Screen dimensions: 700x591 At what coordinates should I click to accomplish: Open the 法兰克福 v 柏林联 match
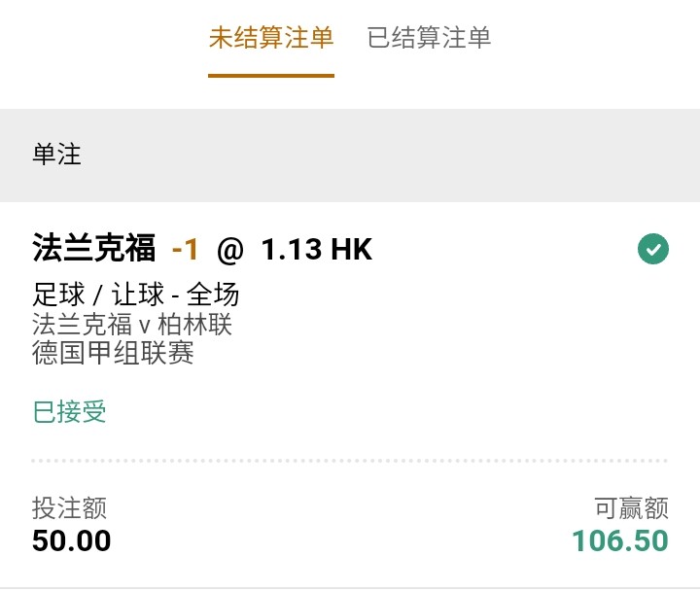[132, 324]
